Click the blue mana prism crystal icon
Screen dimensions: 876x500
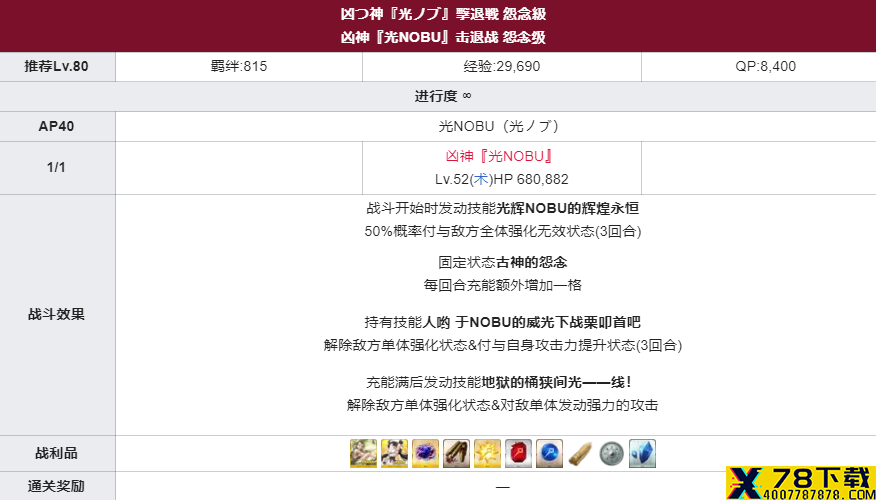click(x=642, y=453)
